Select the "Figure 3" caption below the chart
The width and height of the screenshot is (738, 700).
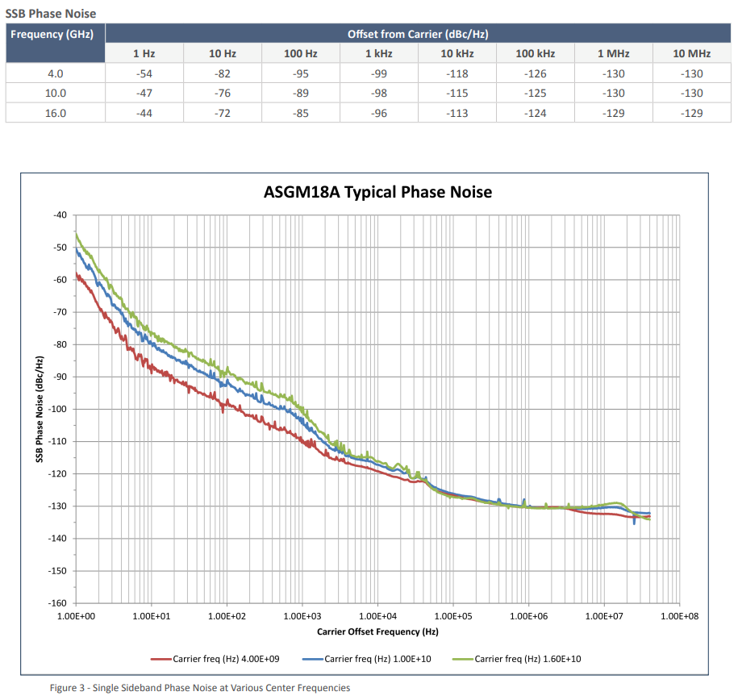(200, 688)
